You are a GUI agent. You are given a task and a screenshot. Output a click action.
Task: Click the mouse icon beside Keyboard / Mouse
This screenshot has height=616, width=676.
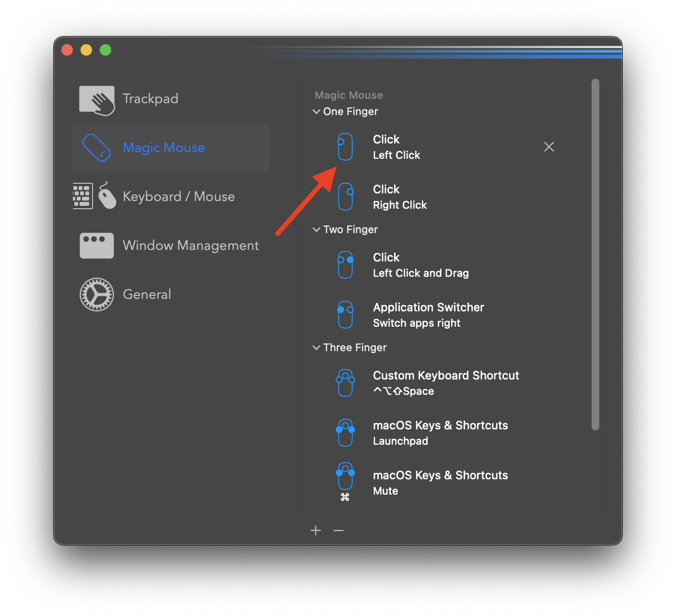[x=107, y=195]
